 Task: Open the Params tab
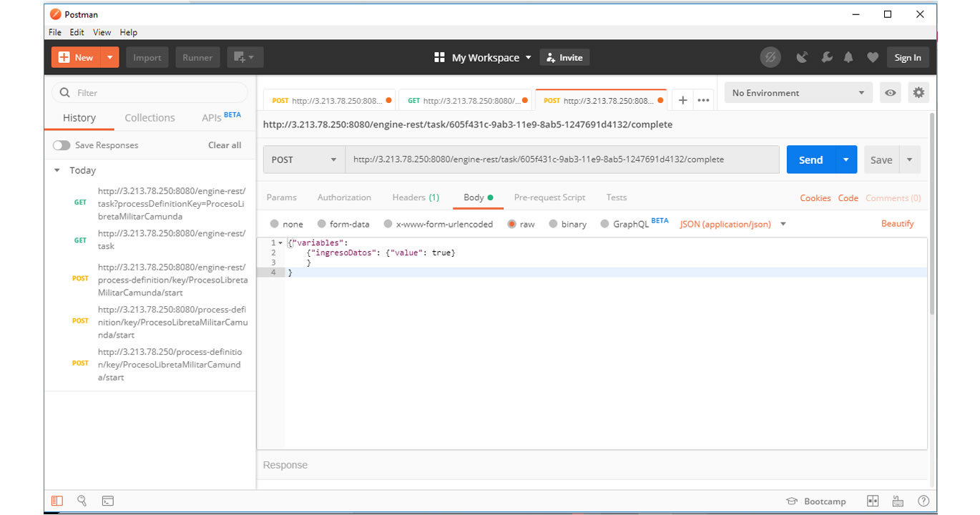281,197
